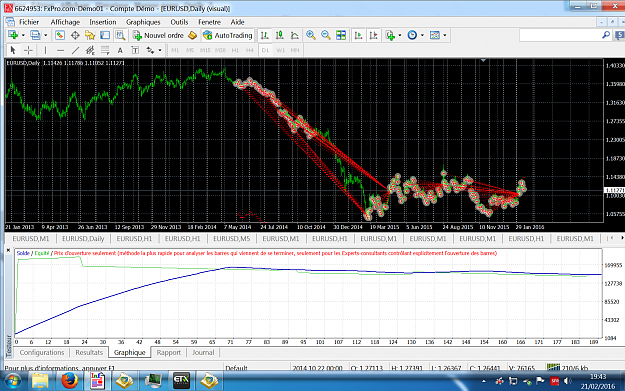The height and width of the screenshot is (391, 625).
Task: Open the chat bubble icon at top right
Action: (x=620, y=35)
